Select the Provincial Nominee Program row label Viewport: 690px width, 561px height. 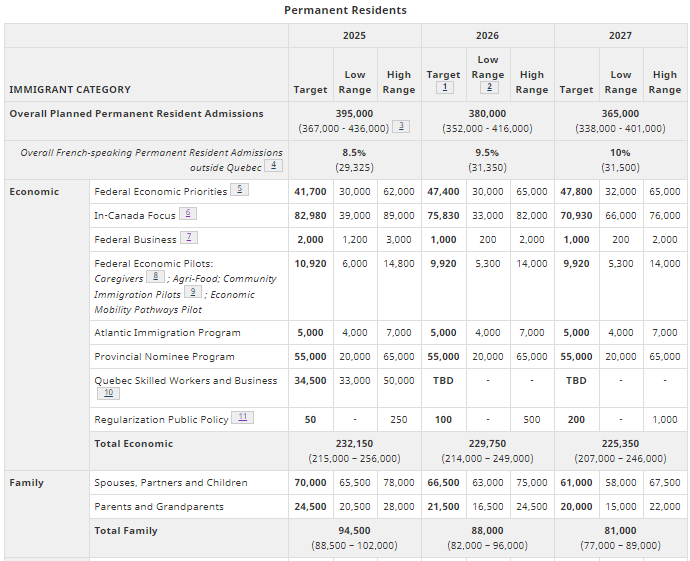(x=164, y=357)
